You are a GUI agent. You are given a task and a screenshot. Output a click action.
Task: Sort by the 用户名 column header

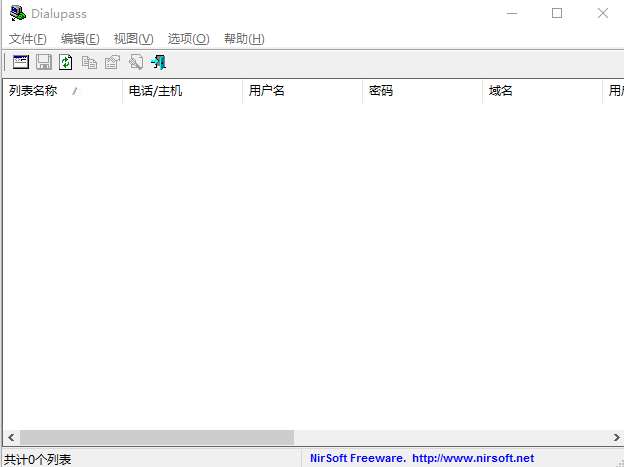click(x=302, y=91)
